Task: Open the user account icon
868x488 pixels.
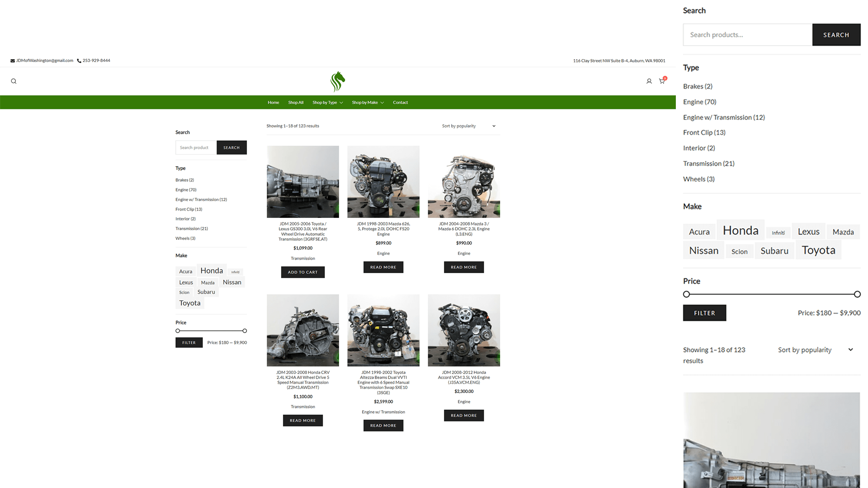Action: point(649,81)
